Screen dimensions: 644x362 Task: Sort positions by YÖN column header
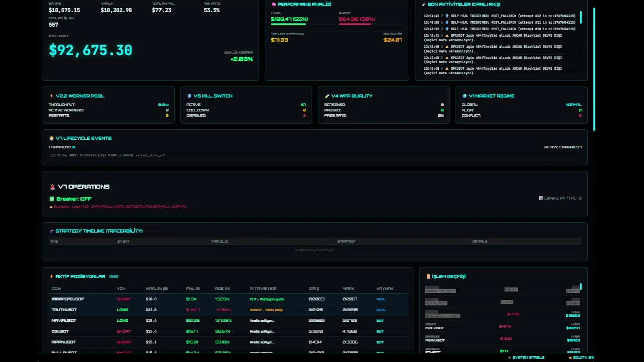click(x=121, y=289)
